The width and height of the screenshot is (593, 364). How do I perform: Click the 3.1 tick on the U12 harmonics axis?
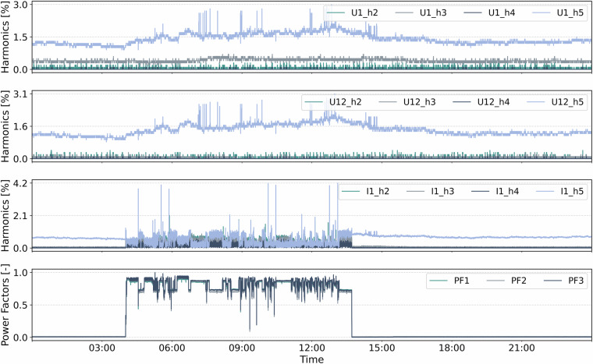(x=21, y=94)
